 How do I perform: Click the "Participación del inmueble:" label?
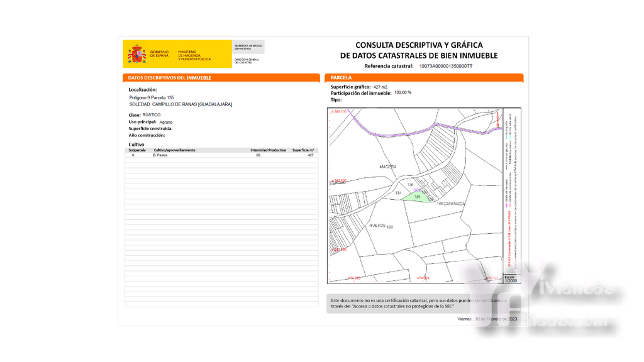[x=361, y=93]
